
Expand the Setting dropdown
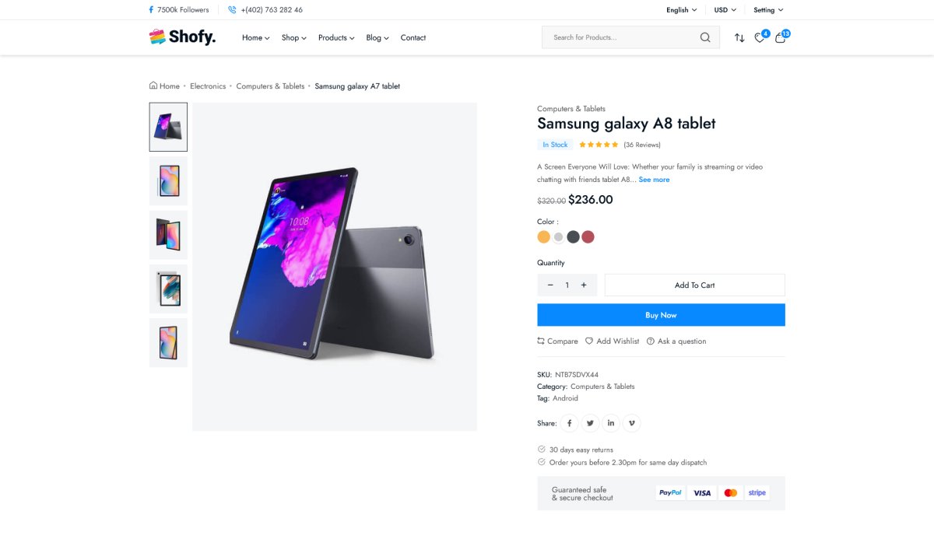pyautogui.click(x=768, y=10)
